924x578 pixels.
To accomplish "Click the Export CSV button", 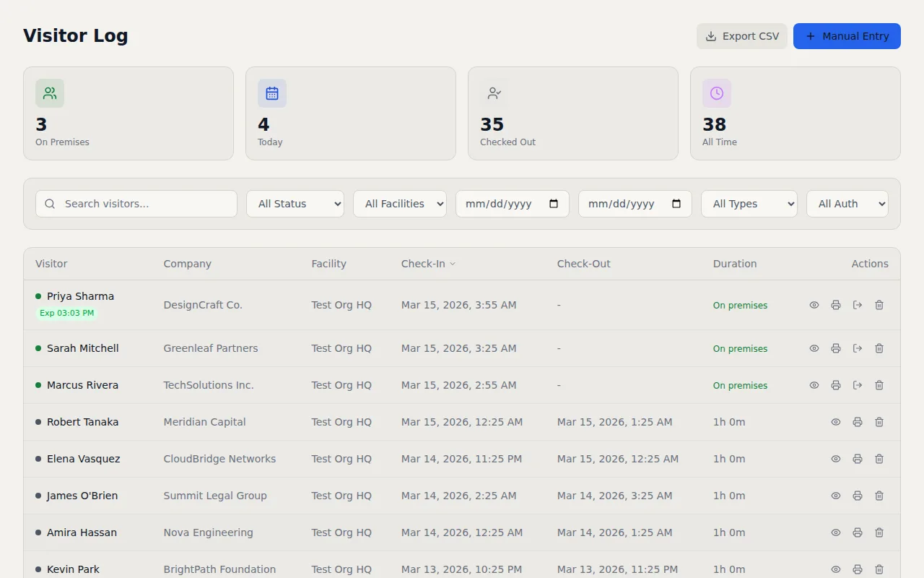I will click(x=741, y=35).
